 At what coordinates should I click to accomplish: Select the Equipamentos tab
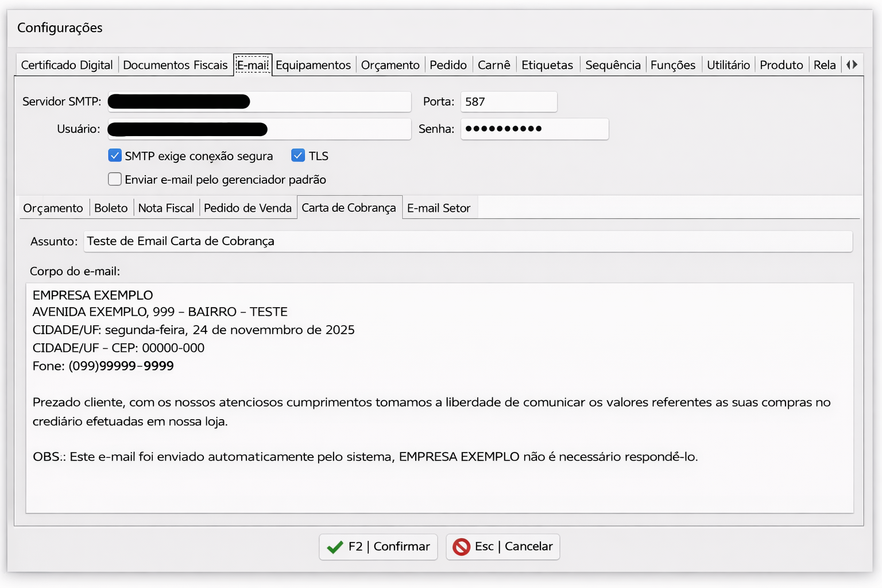(x=313, y=65)
